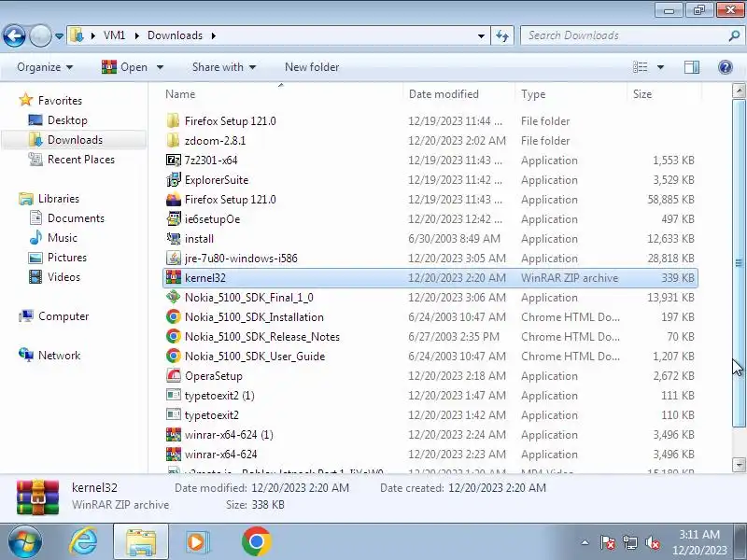Image resolution: width=747 pixels, height=560 pixels.
Task: Select Downloads in Favorites
Action: [x=75, y=139]
